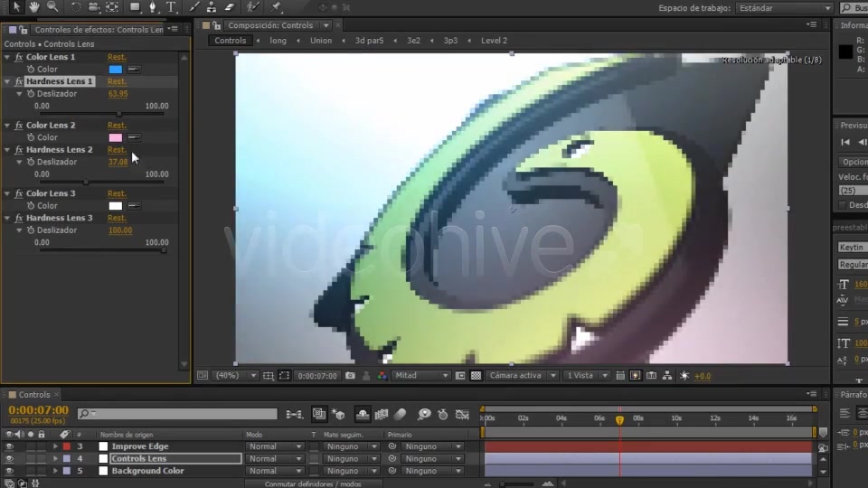Screen dimensions: 868x488
Task: Select the Rotation tool
Action: point(75,7)
